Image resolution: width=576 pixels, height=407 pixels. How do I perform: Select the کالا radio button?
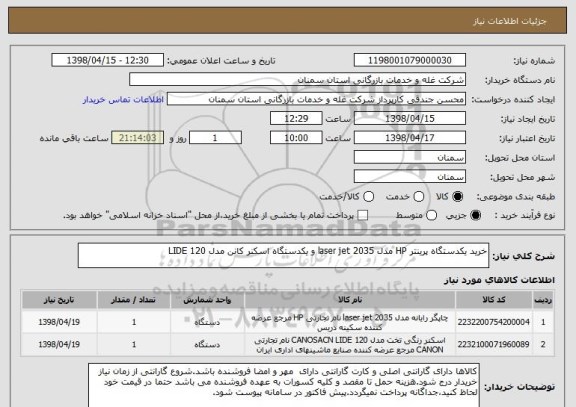(x=458, y=197)
